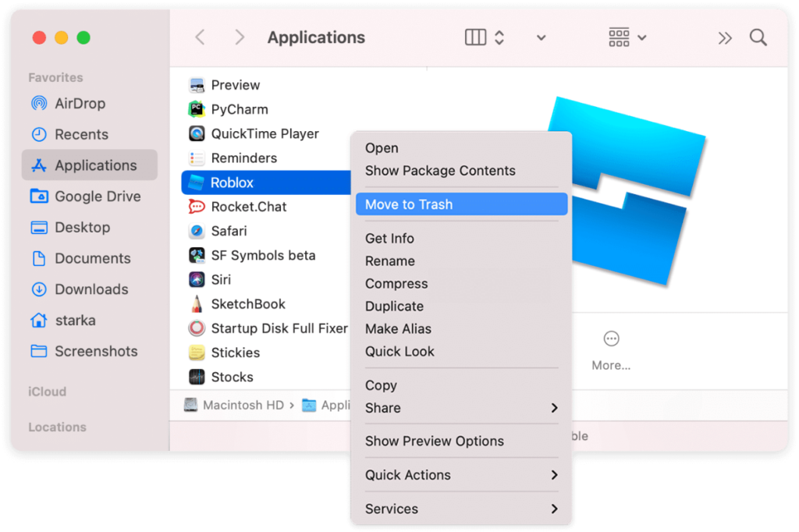Click the Startup Disk Full Fixer icon
Image resolution: width=799 pixels, height=532 pixels.
(197, 328)
